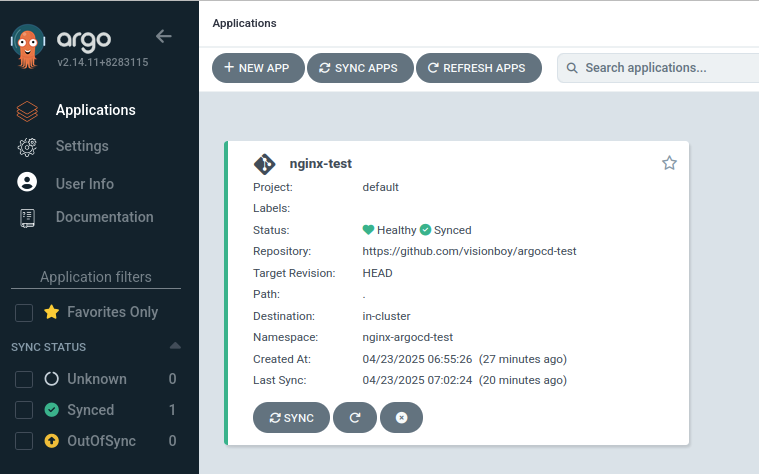Check the Synced sync status filter
The image size is (759, 474).
click(24, 410)
